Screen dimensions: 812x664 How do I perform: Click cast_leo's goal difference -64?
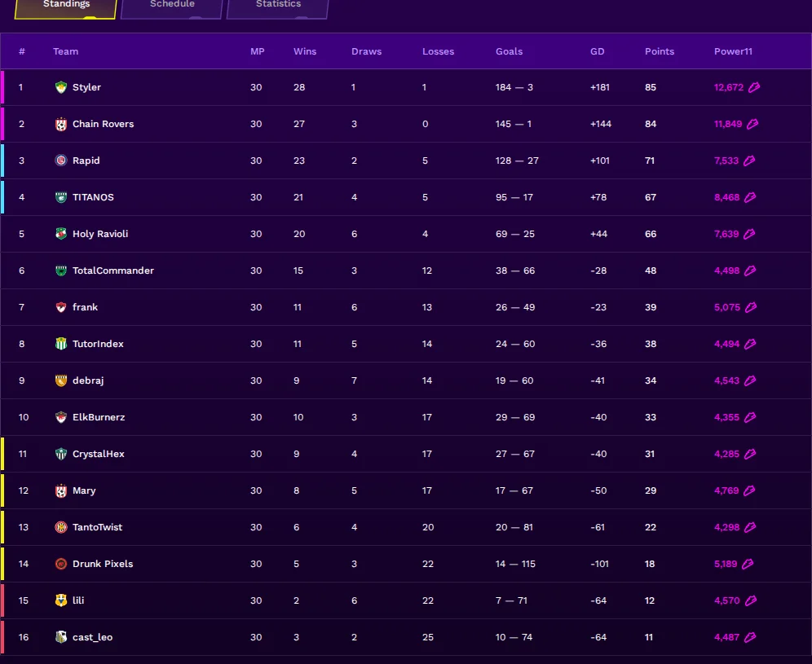[x=598, y=637]
